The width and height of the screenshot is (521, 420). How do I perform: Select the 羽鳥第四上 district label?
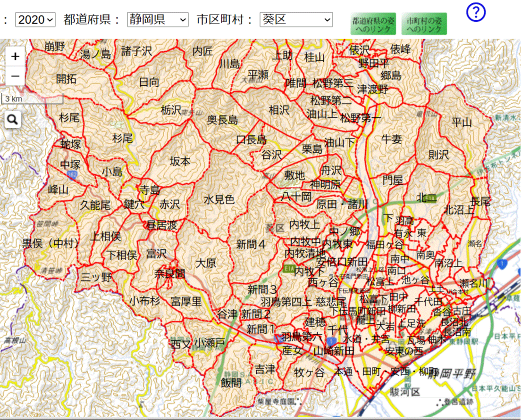click(x=286, y=302)
